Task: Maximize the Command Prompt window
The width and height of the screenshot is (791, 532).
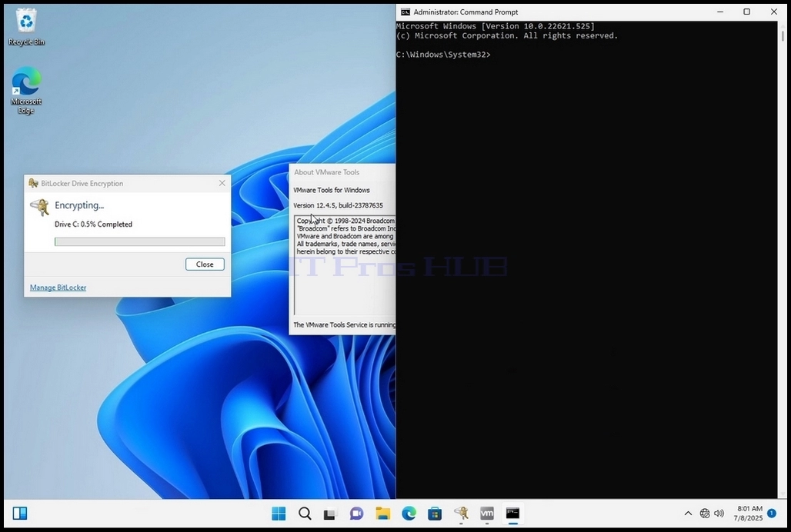Action: tap(747, 12)
